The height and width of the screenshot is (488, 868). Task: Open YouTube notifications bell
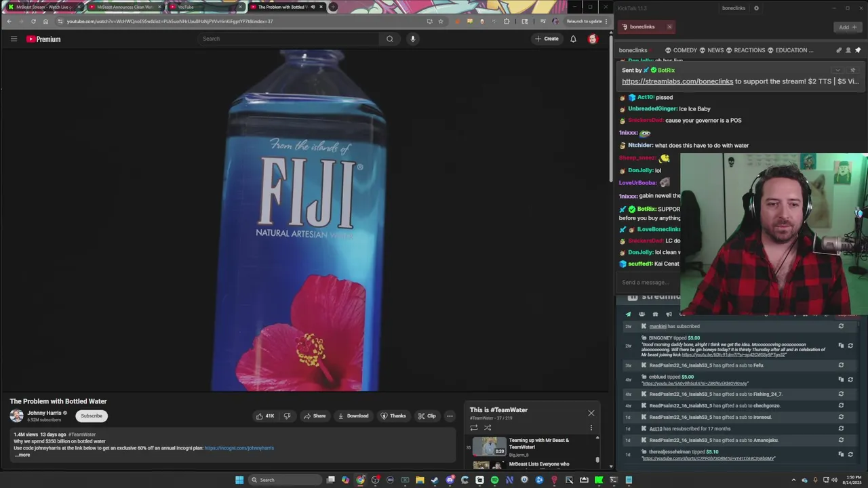pyautogui.click(x=573, y=39)
